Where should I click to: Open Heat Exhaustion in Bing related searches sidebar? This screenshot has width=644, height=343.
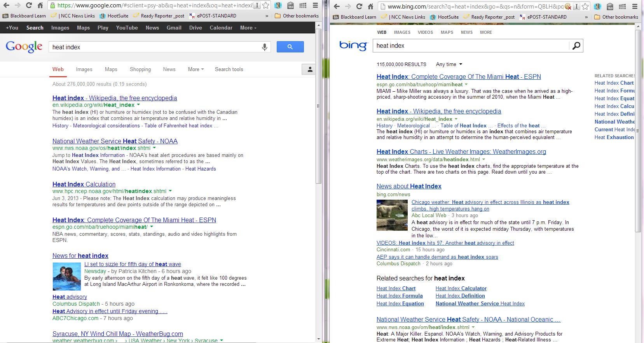tap(614, 137)
